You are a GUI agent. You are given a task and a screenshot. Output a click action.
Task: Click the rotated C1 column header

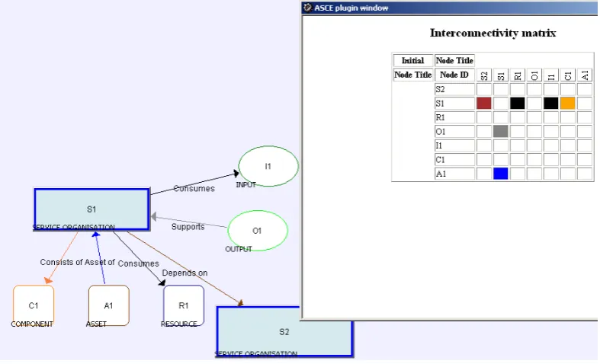pos(568,75)
